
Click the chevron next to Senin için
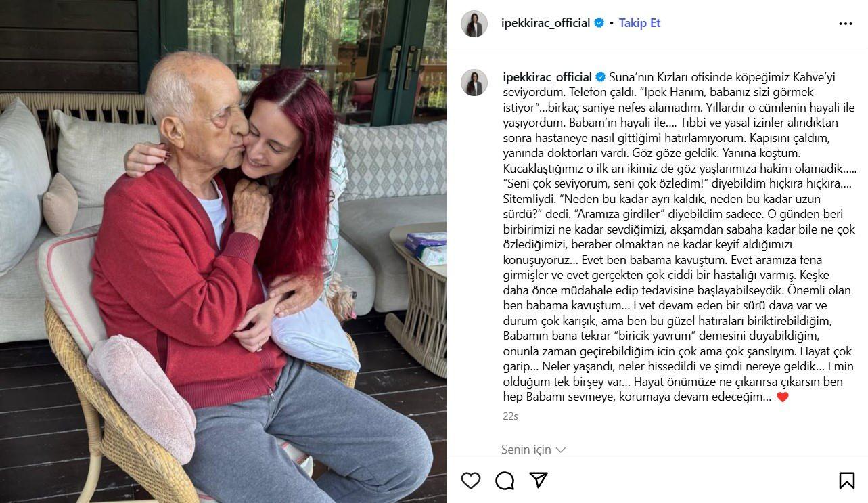point(560,450)
